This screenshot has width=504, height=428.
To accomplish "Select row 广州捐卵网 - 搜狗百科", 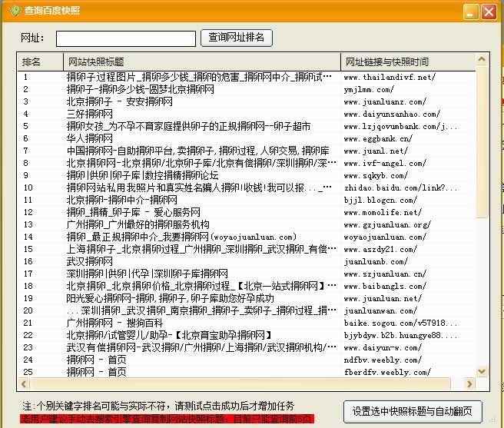I will (x=247, y=323).
